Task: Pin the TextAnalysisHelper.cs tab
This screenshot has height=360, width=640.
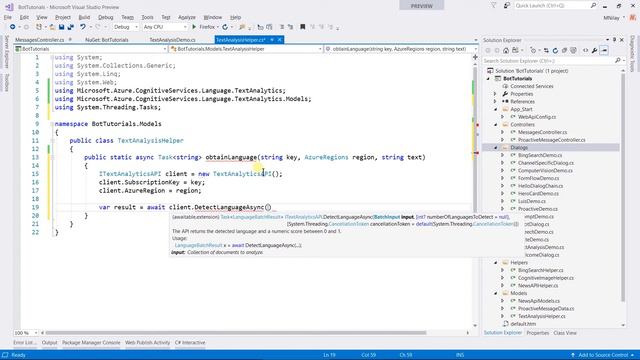Action: pyautogui.click(x=272, y=40)
